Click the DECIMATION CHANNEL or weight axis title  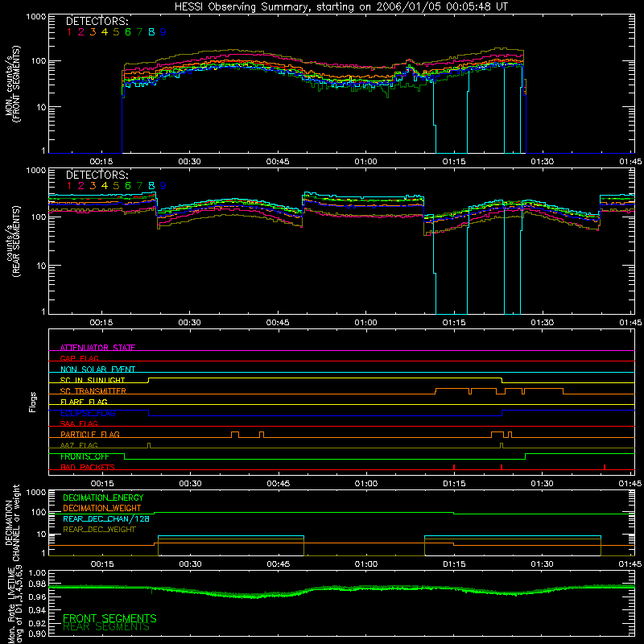(12, 522)
